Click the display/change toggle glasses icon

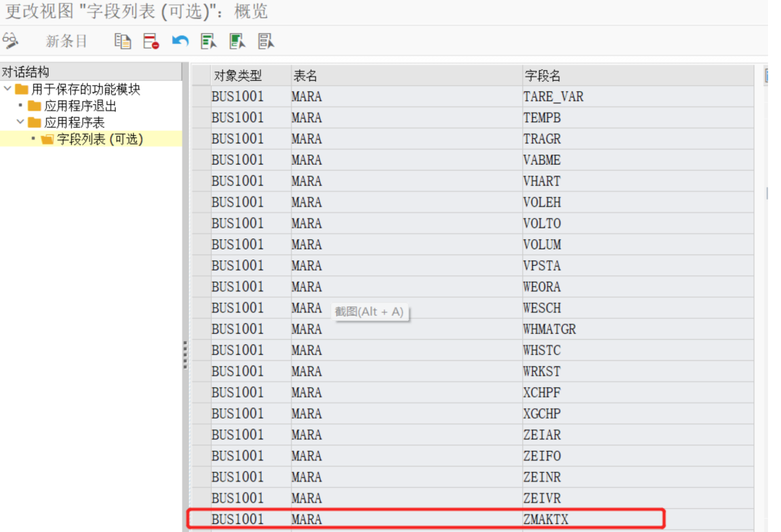click(x=10, y=40)
